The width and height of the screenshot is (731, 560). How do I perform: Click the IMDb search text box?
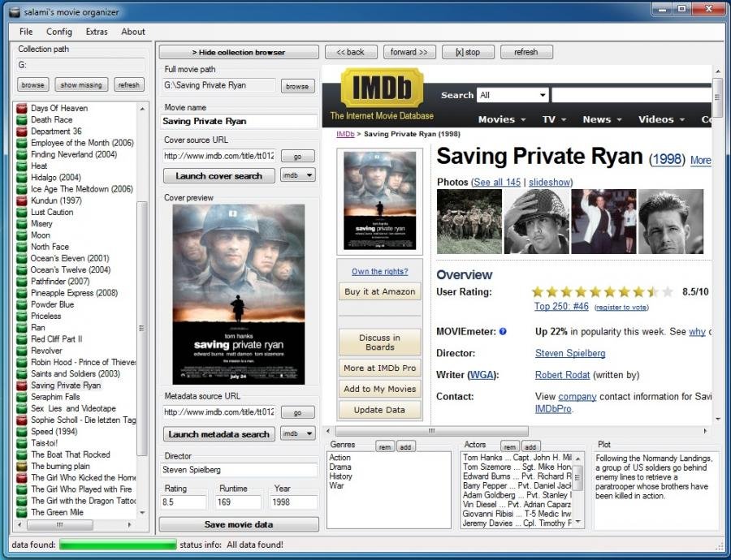coord(631,95)
